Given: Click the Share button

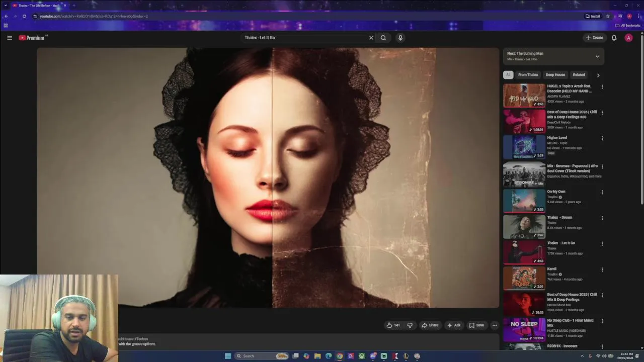Looking at the screenshot, I should 430,325.
